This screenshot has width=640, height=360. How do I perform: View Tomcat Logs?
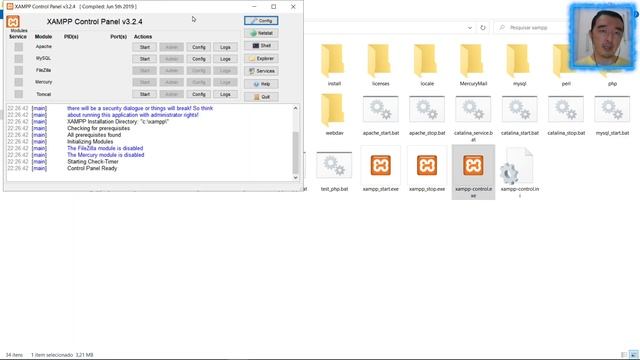click(x=225, y=94)
